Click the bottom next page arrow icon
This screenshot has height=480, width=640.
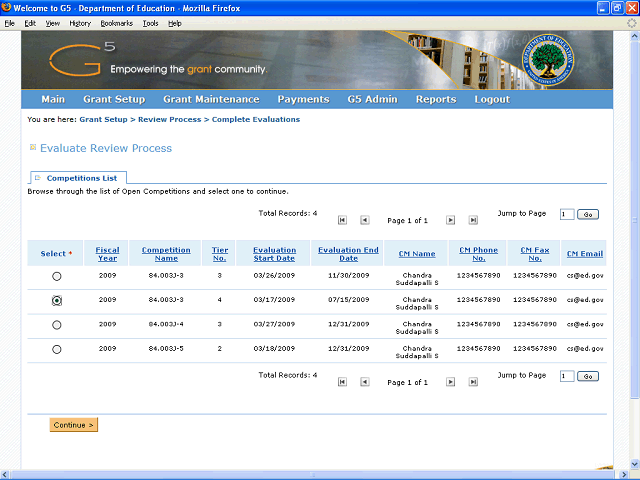coord(450,381)
